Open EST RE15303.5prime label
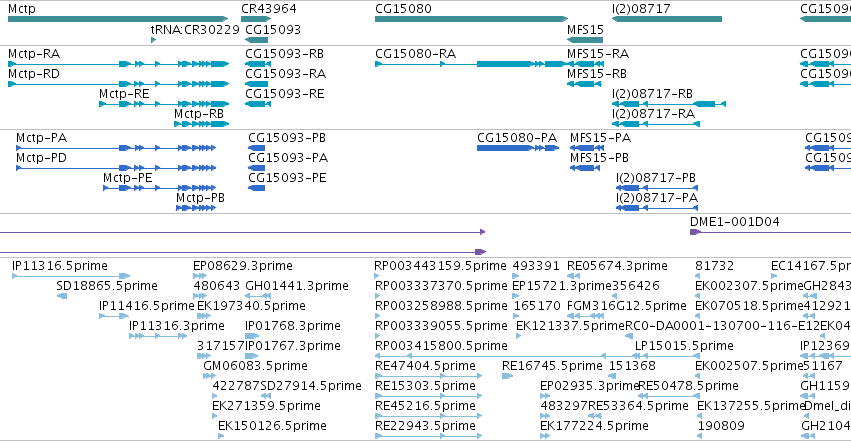The image size is (851, 441). tap(425, 386)
